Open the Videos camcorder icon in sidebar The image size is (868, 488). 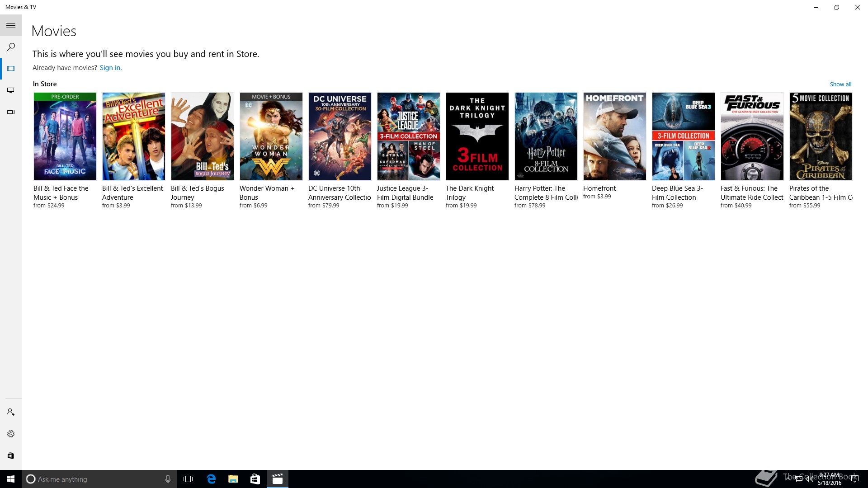(x=11, y=112)
